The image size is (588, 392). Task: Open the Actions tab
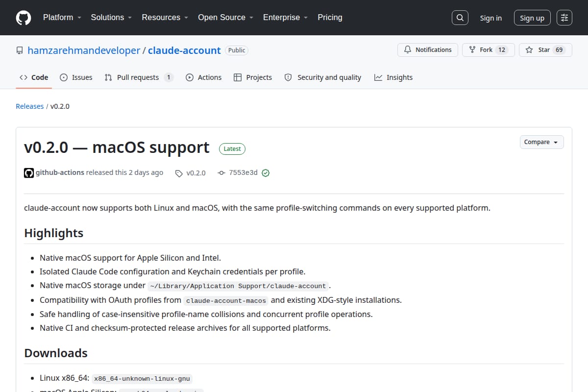(x=203, y=77)
